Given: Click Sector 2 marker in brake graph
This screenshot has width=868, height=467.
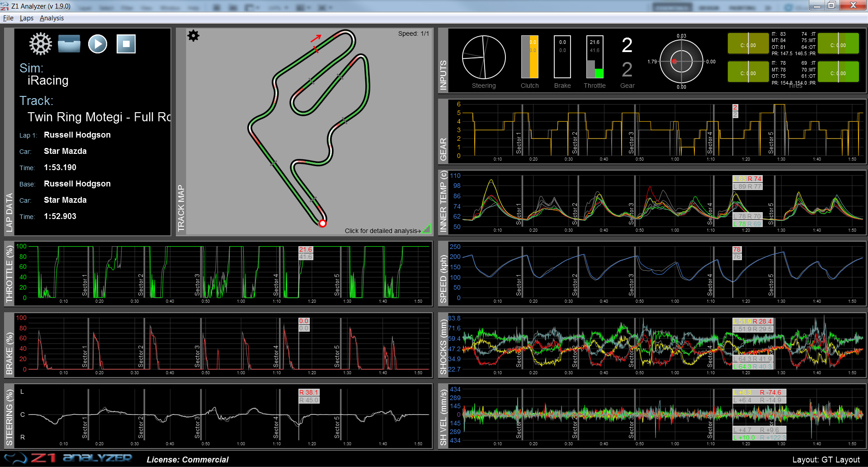Looking at the screenshot, I should (141, 356).
